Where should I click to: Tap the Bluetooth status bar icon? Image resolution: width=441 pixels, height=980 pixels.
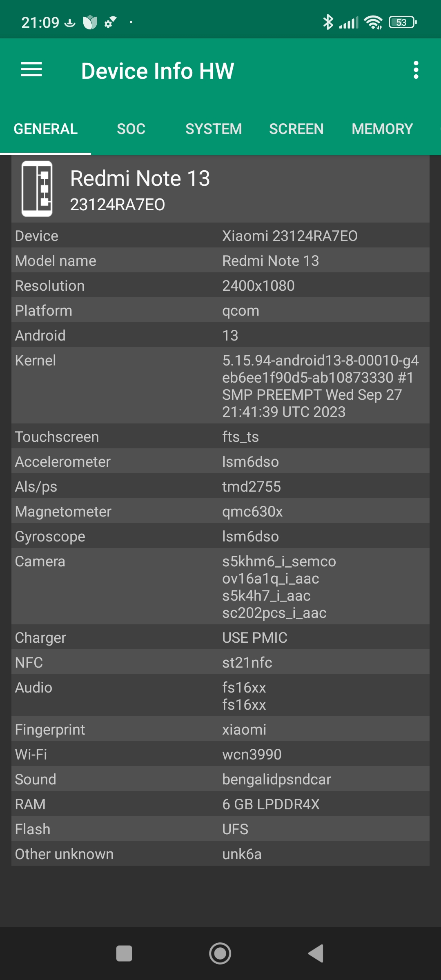[x=328, y=22]
